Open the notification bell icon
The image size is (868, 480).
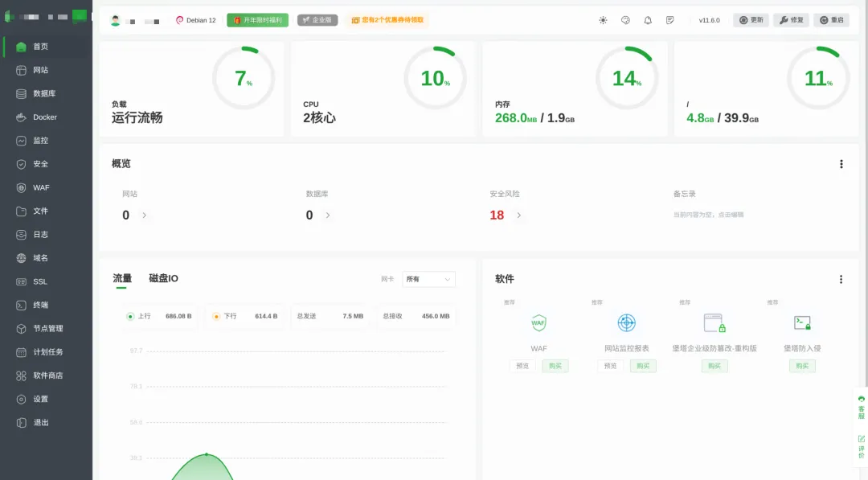648,20
